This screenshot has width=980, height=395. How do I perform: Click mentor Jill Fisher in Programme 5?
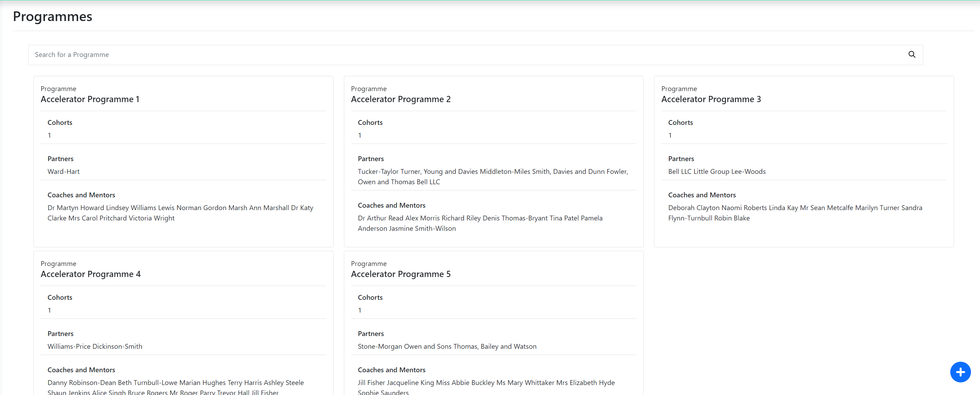click(x=370, y=383)
